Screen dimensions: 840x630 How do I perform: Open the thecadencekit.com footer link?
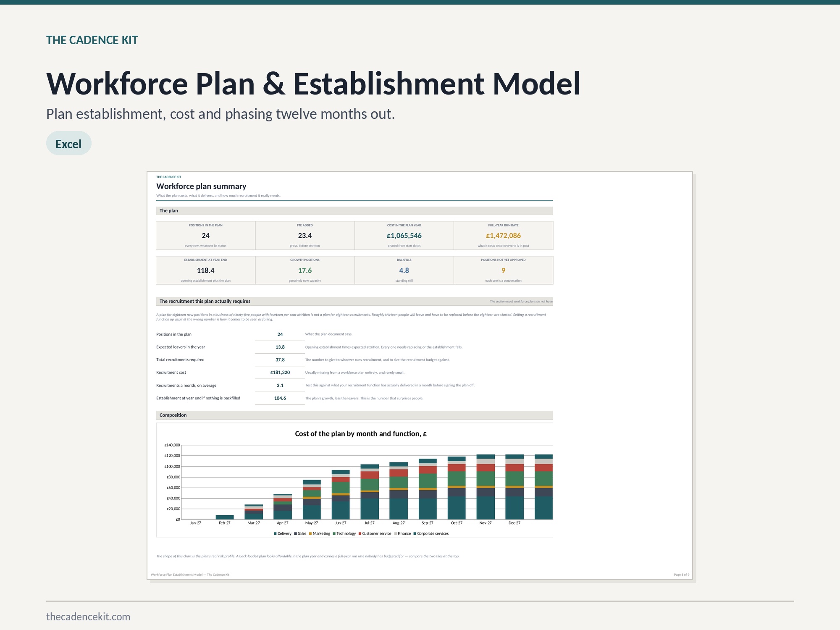pos(88,617)
